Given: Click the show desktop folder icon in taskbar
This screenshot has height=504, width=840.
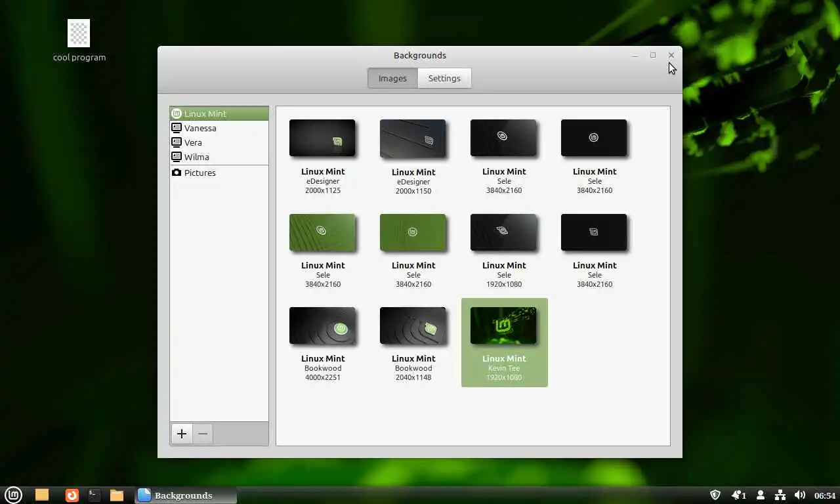Looking at the screenshot, I should (x=42, y=495).
